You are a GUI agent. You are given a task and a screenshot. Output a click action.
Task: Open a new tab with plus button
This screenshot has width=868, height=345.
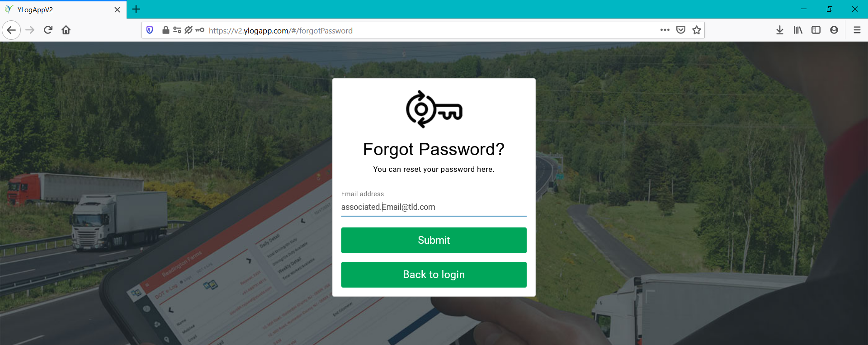click(136, 9)
